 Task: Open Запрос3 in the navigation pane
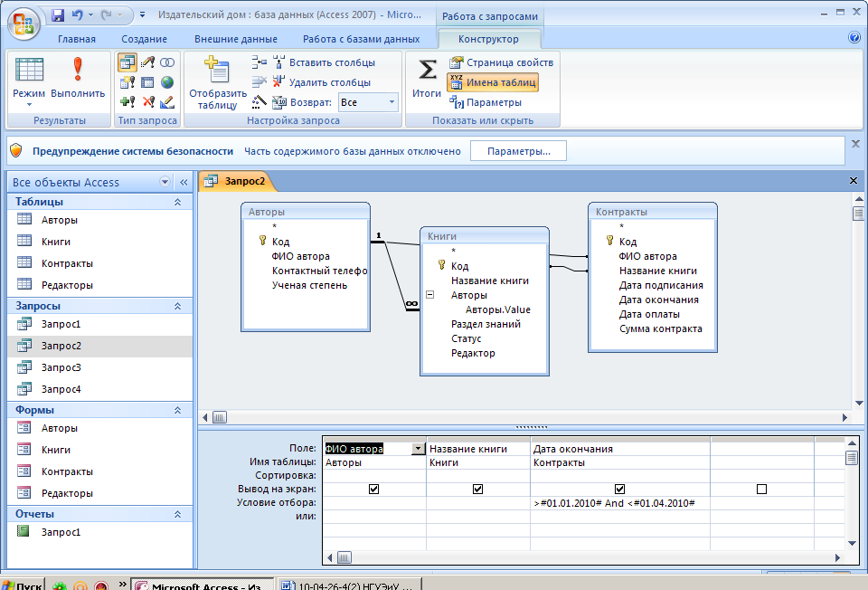[x=61, y=367]
